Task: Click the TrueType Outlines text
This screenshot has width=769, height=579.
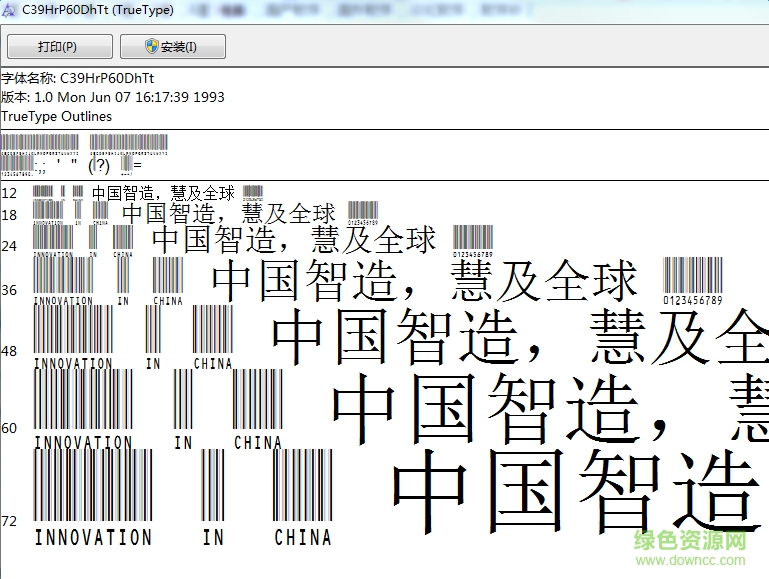Action: pos(56,116)
